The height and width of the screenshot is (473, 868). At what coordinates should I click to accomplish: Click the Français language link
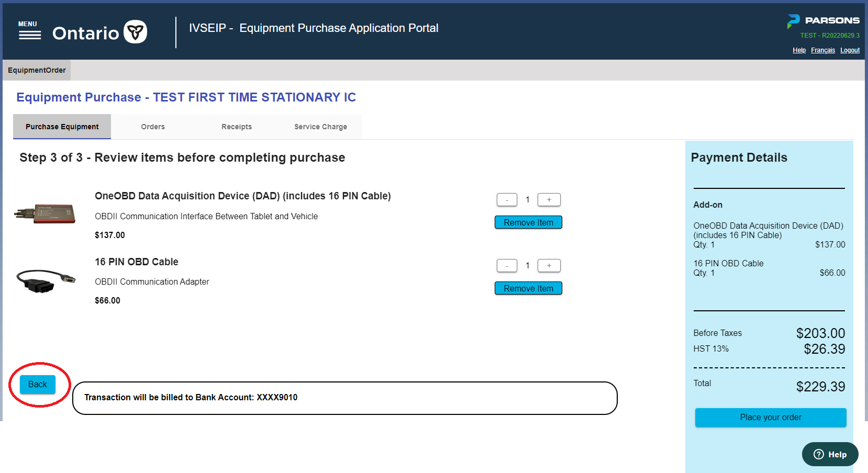(823, 50)
